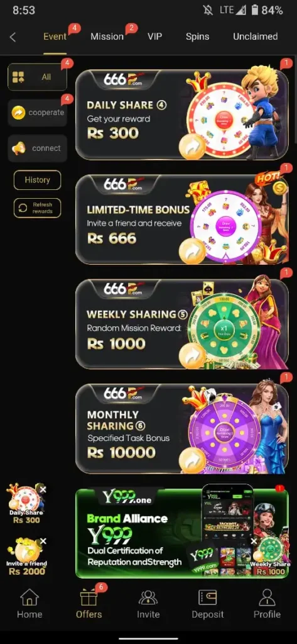Tap the share arrow on Monthly Sharing card
Viewport: 297px width, 644px height.
pyautogui.click(x=192, y=461)
